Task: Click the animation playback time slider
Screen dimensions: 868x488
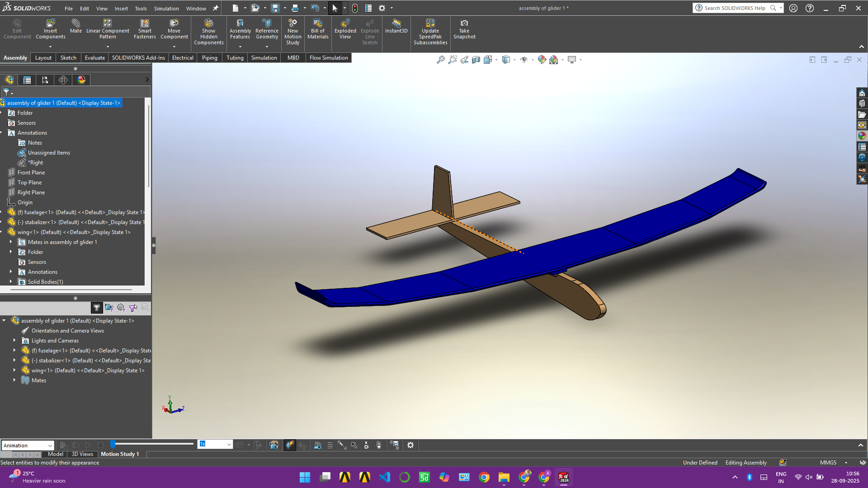Action: (x=154, y=444)
